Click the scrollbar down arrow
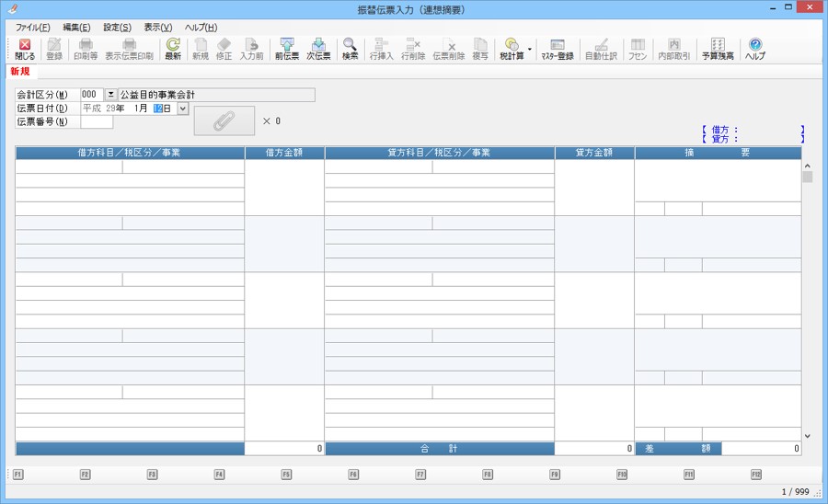The height and width of the screenshot is (504, 828). (807, 436)
